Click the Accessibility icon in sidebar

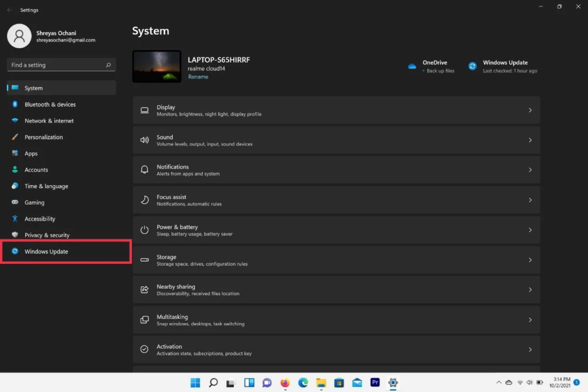pos(15,219)
